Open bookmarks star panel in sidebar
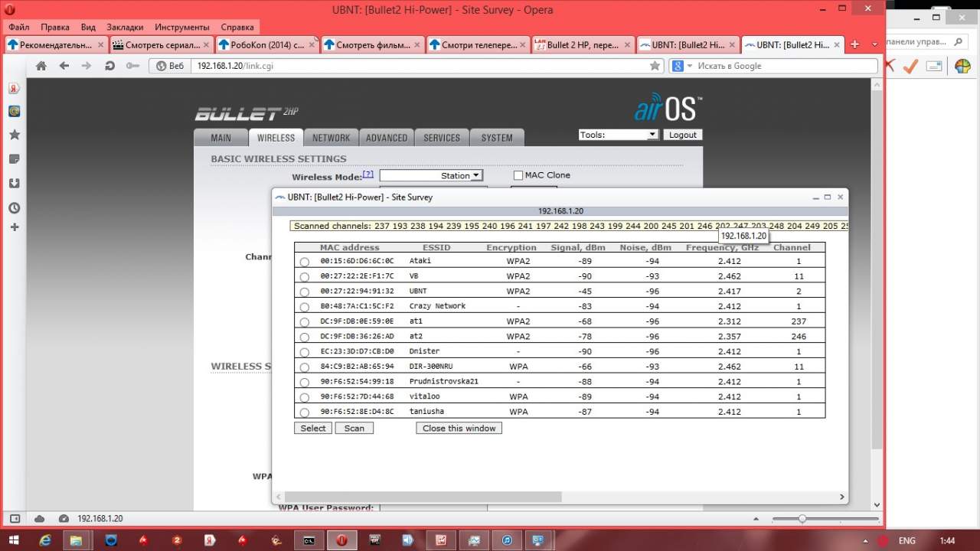The width and height of the screenshot is (980, 551). pyautogui.click(x=14, y=135)
